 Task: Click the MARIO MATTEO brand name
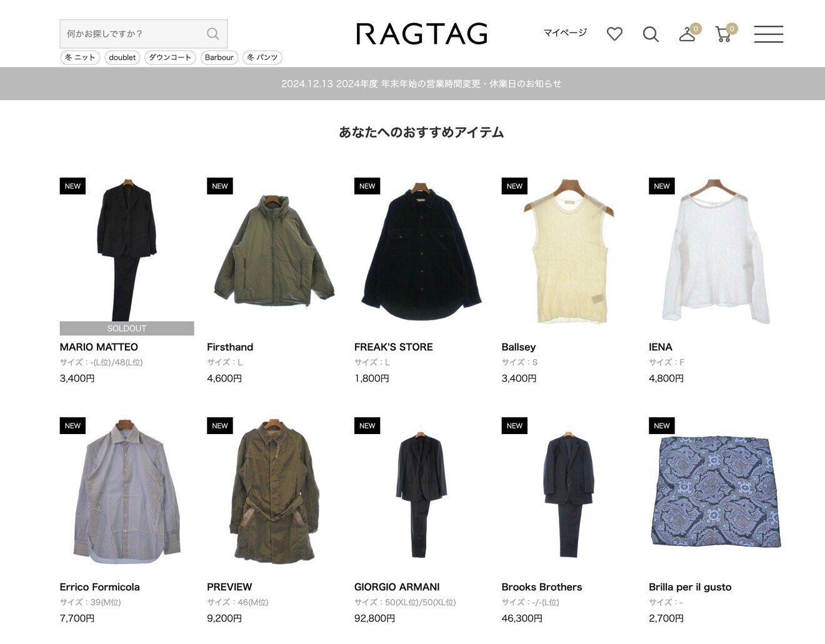point(99,347)
